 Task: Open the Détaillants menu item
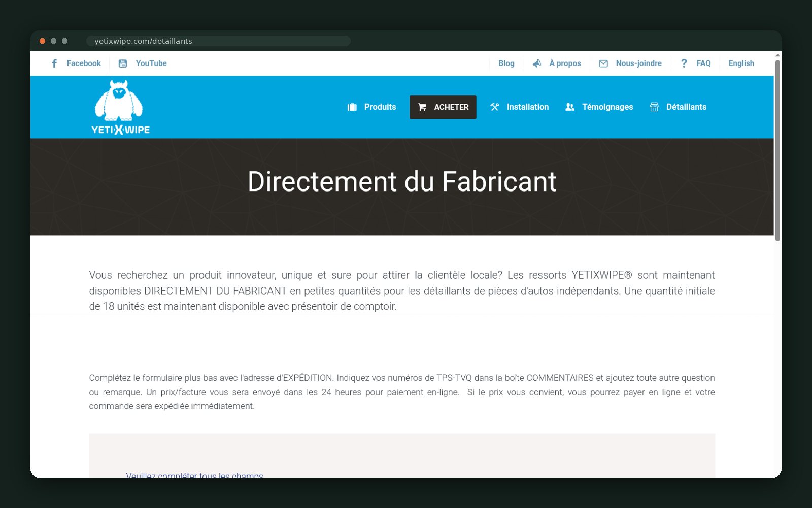tap(686, 107)
